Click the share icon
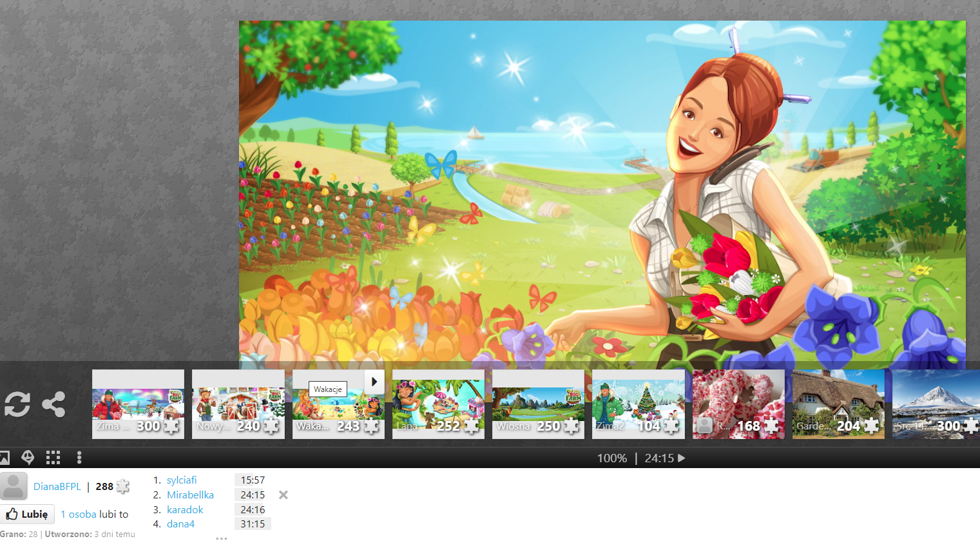The height and width of the screenshot is (559, 980). coord(53,404)
